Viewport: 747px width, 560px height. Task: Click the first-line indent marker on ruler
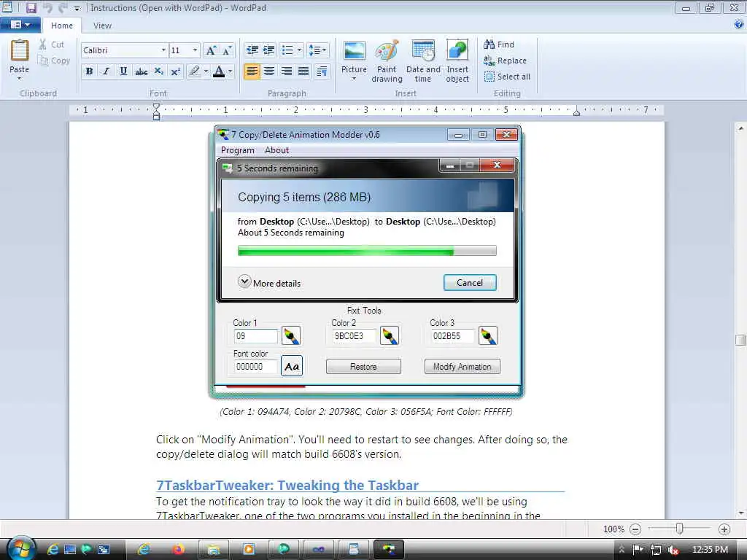pyautogui.click(x=156, y=106)
